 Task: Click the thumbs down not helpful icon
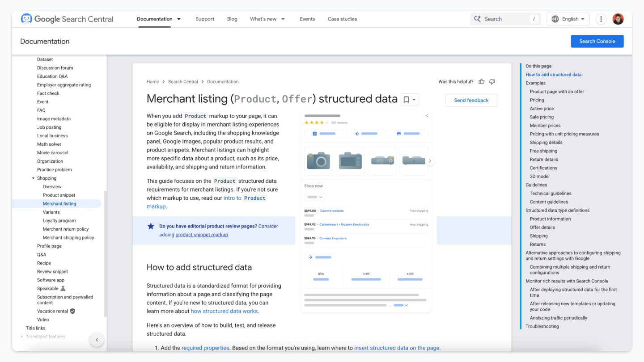492,81
